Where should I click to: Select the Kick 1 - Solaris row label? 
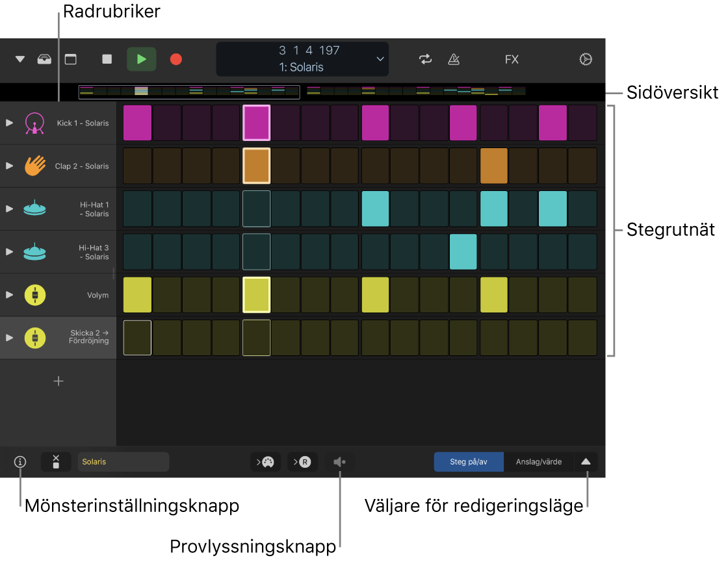[x=83, y=123]
